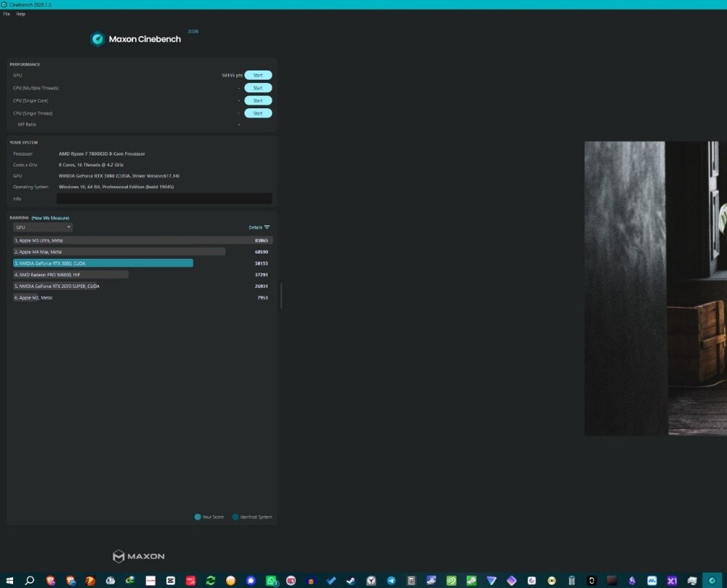Start the CPU Multiple Threads test

pos(258,88)
